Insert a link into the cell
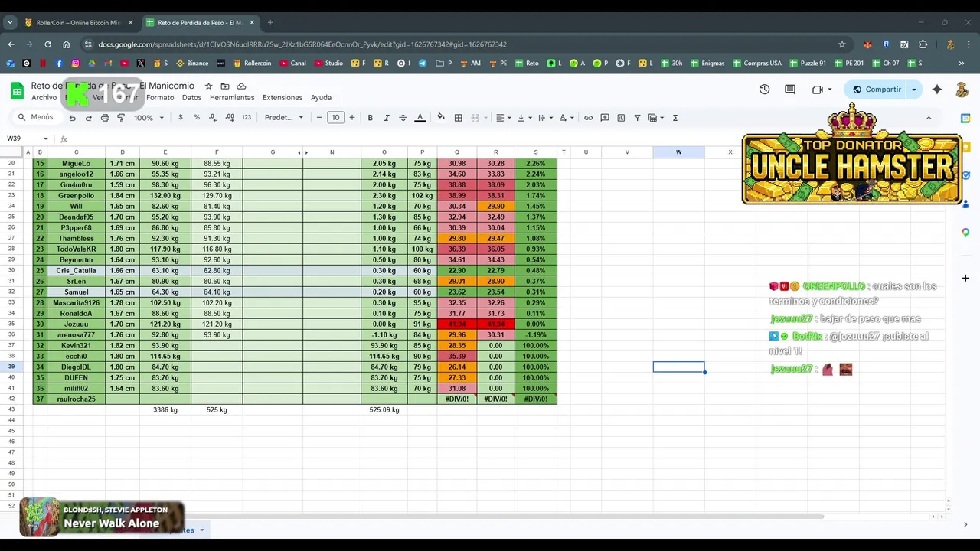 point(588,118)
